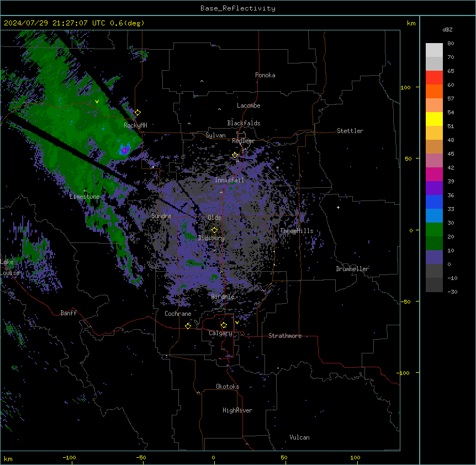Screen dimensions: 476x465
Task: Click the Limestone label
Action: [x=84, y=197]
